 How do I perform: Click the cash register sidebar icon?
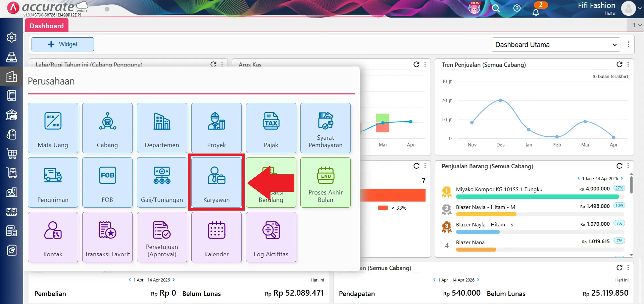click(x=12, y=57)
